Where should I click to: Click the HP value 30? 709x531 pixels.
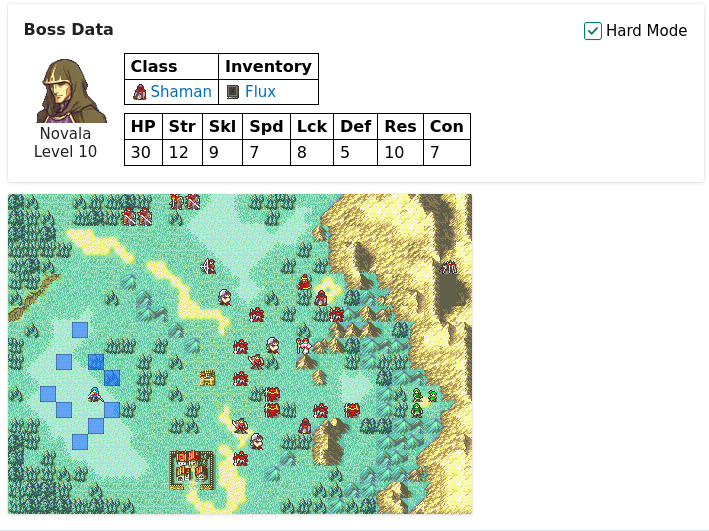click(141, 152)
